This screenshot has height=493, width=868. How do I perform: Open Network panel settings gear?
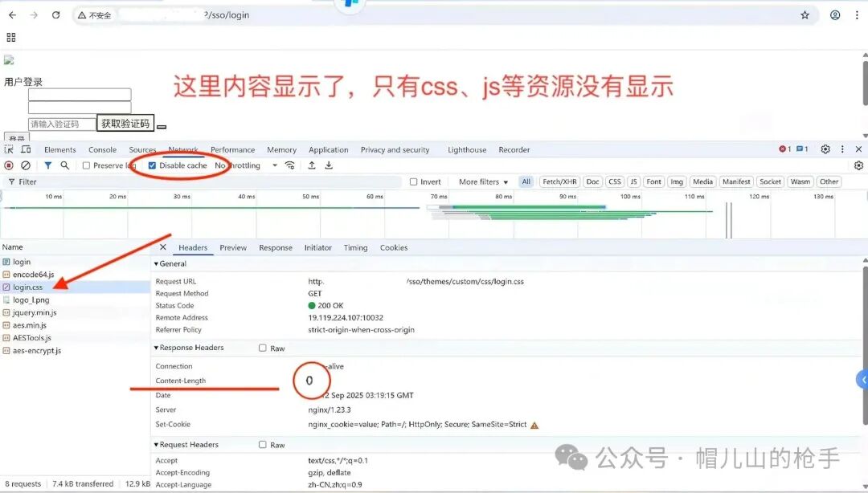pyautogui.click(x=858, y=165)
